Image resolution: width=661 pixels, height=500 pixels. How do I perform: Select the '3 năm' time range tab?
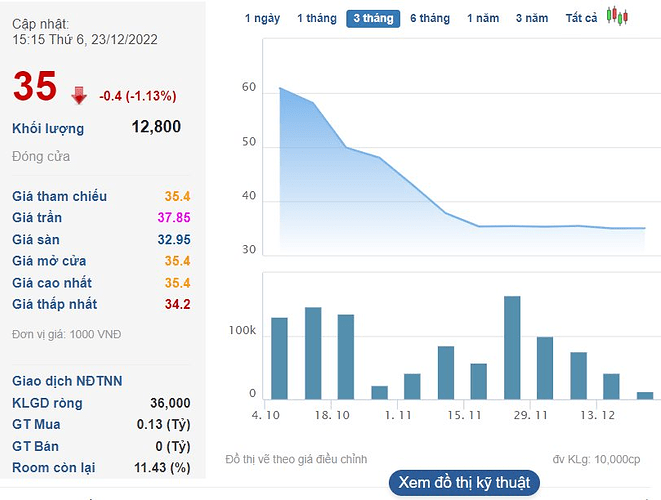(x=532, y=19)
